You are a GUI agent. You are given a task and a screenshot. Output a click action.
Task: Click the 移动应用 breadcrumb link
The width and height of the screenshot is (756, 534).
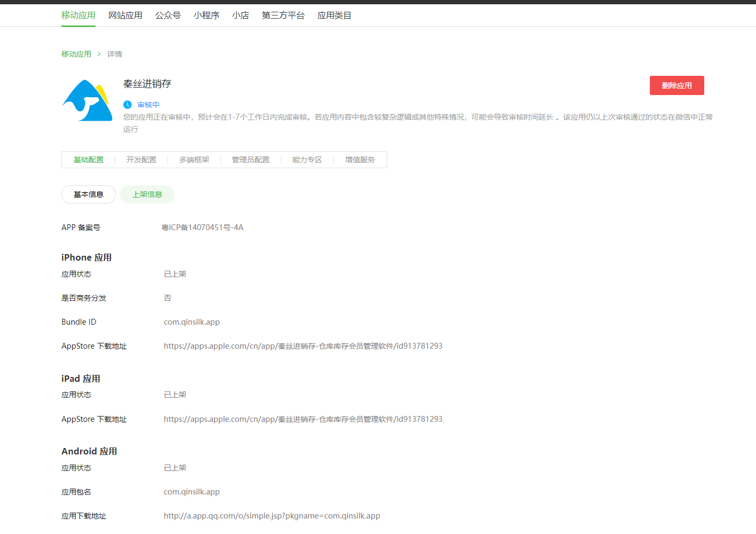[76, 54]
